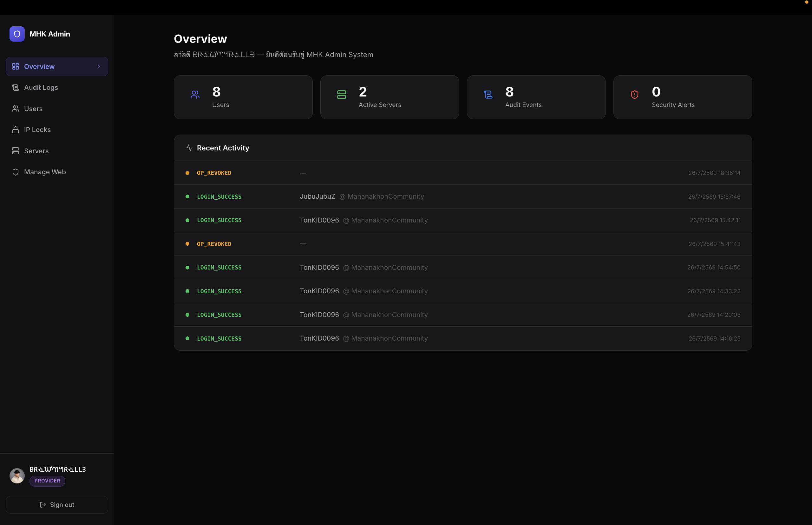
Task: Click the MHK Admin shield logo
Action: click(17, 34)
